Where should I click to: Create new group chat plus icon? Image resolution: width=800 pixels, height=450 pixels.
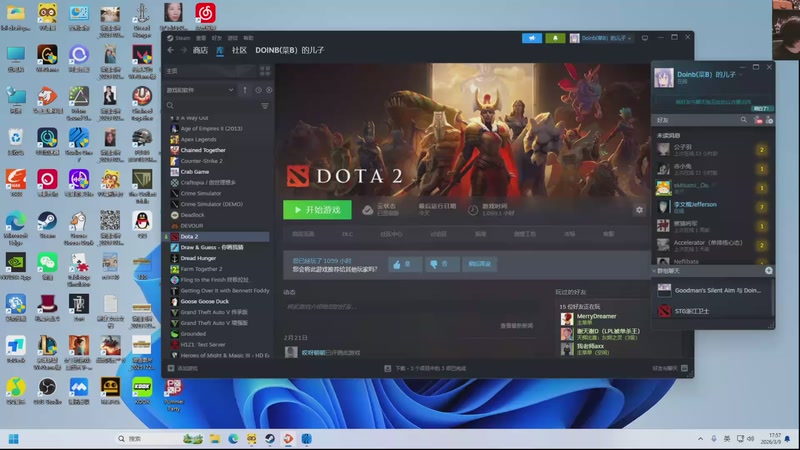coord(768,270)
